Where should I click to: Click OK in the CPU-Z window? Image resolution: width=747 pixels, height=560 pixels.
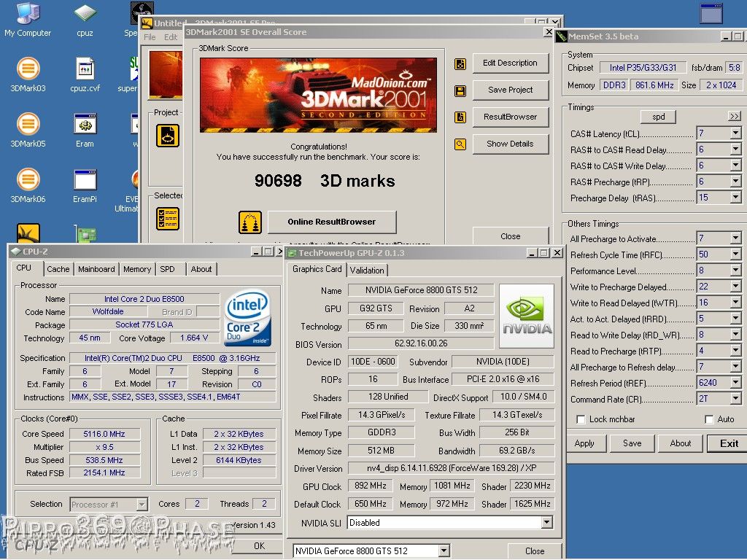259,545
